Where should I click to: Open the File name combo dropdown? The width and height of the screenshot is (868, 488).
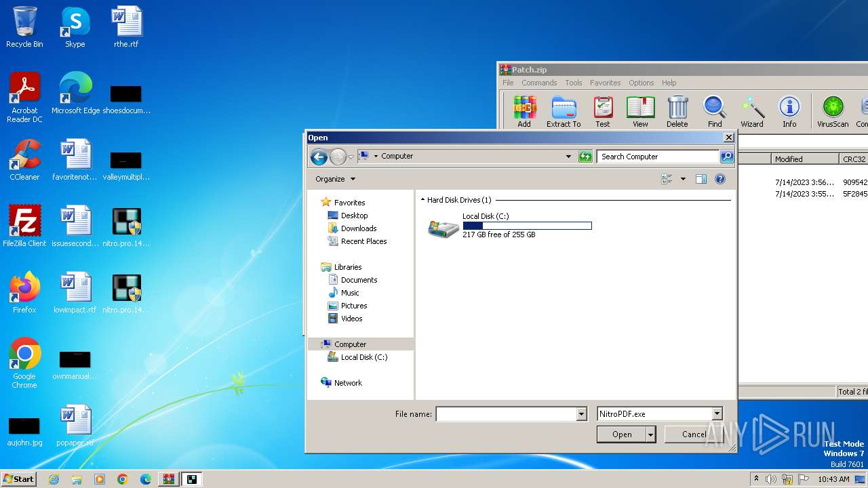tap(581, 414)
